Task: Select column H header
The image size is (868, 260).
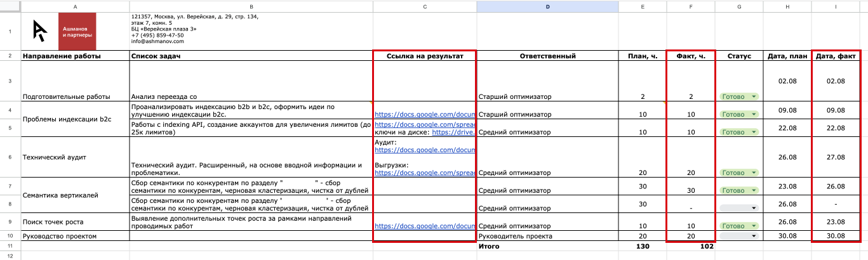Action: [x=787, y=6]
